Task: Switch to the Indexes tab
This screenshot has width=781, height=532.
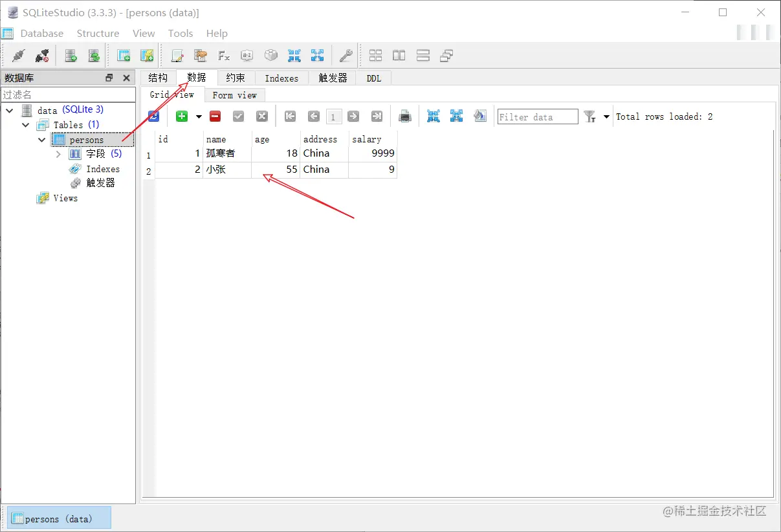Action: pos(281,78)
